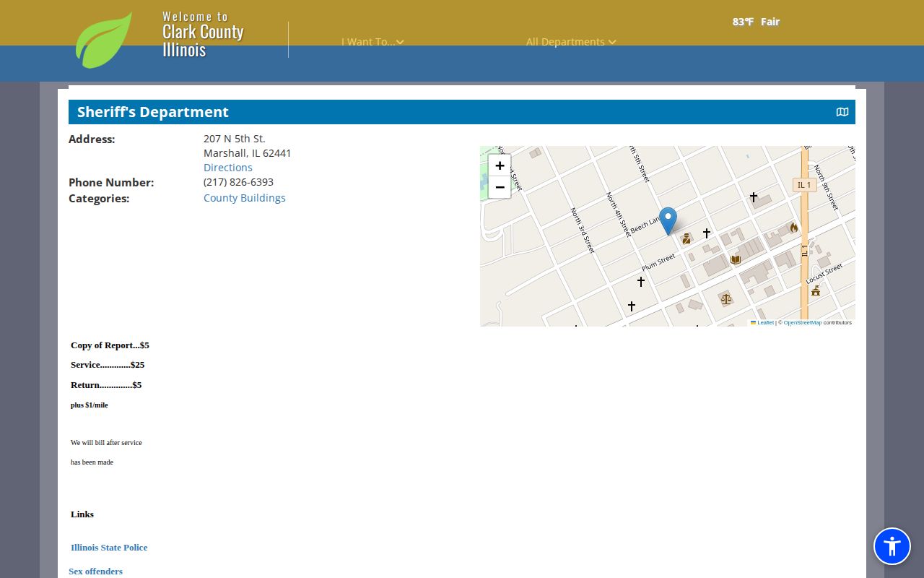Click the 'Locust Street' map label
Image resolution: width=924 pixels, height=578 pixels.
click(824, 274)
